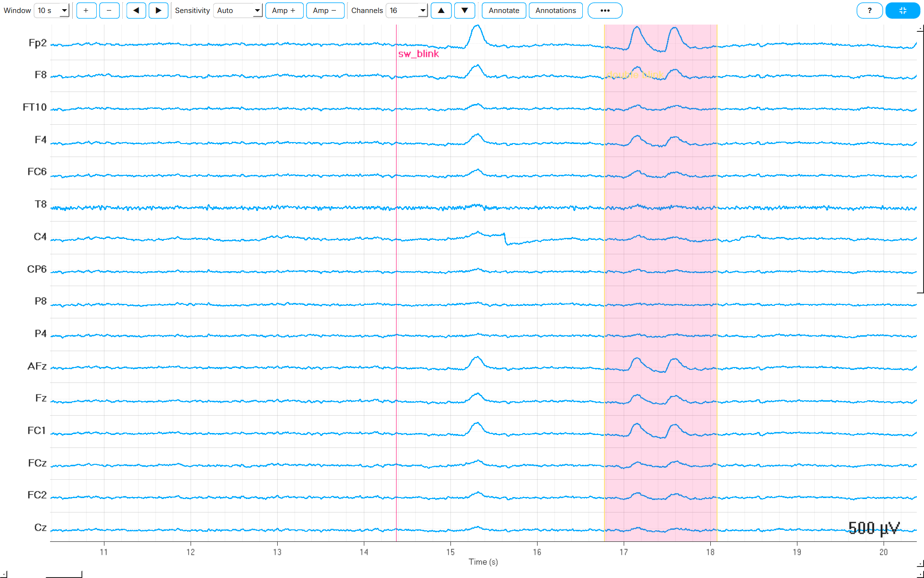This screenshot has width=924, height=578.
Task: Click the F4 channel label
Action: [x=40, y=140]
